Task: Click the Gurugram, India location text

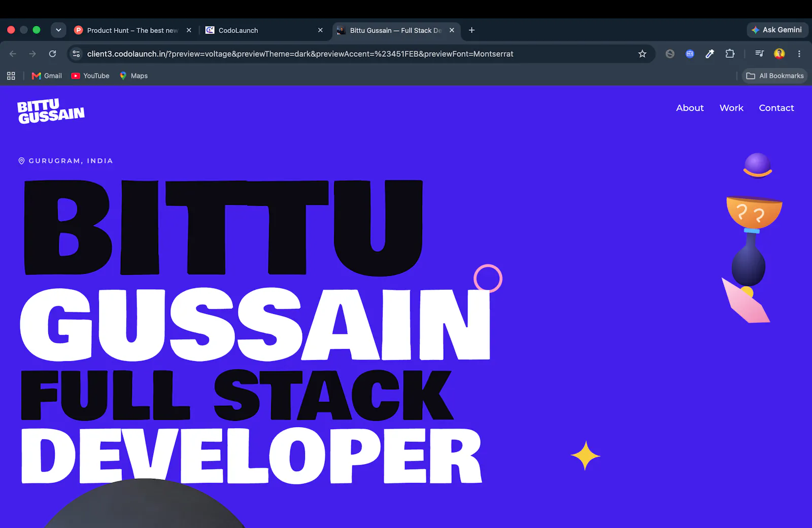Action: [x=71, y=161]
